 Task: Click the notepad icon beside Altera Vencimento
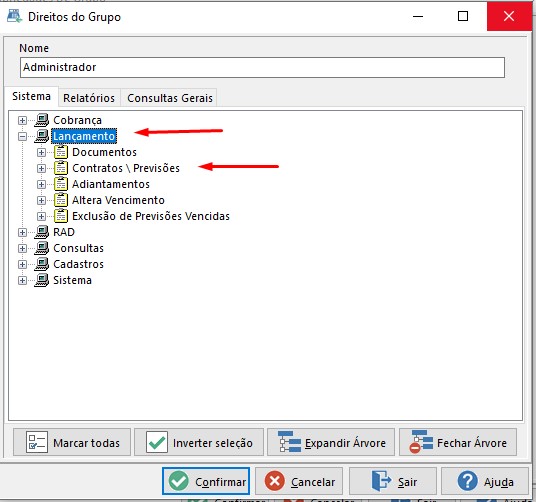coord(61,200)
